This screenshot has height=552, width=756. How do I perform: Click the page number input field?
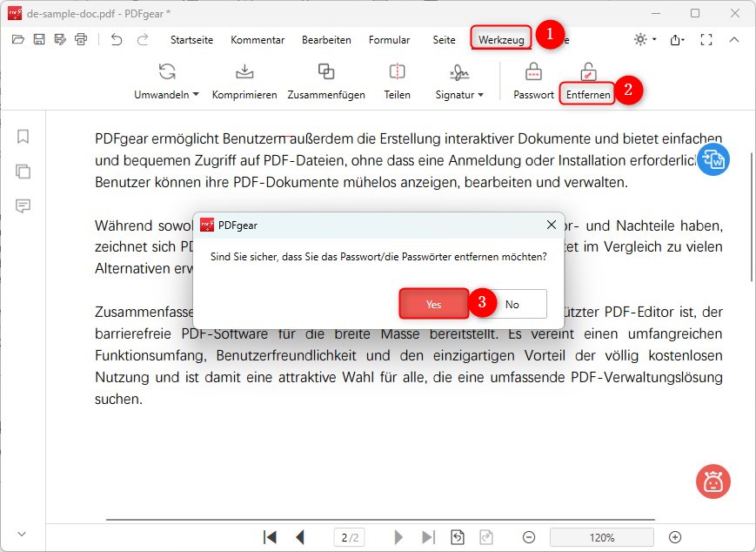349,536
